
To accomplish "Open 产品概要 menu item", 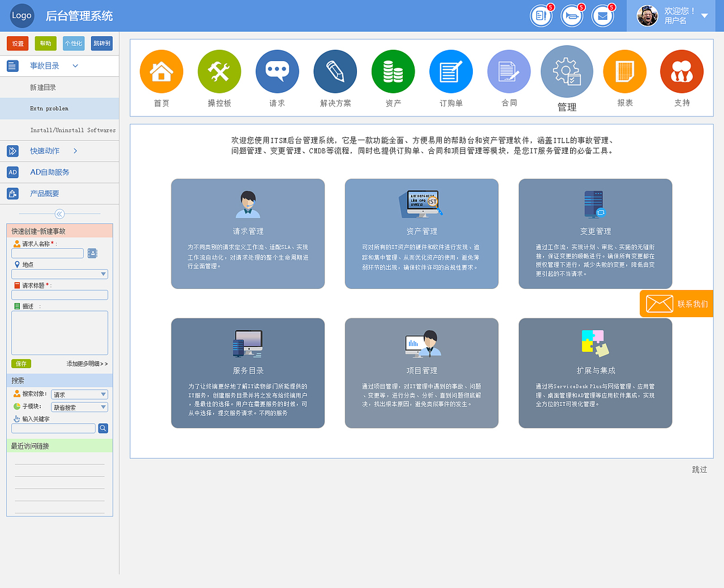I will [x=45, y=194].
